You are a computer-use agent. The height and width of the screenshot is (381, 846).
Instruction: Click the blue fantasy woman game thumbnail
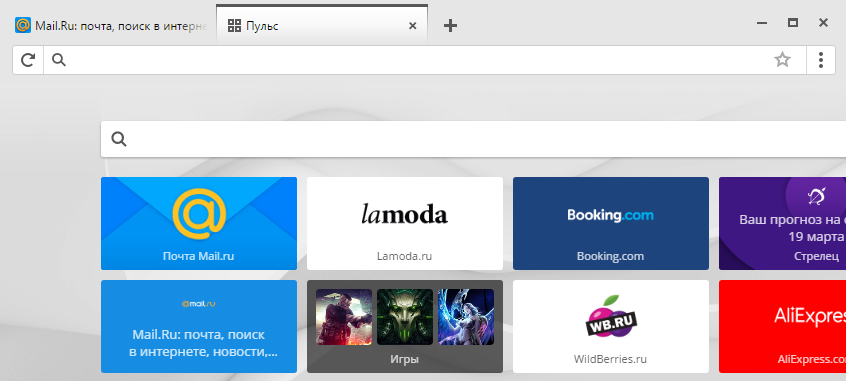pos(466,317)
